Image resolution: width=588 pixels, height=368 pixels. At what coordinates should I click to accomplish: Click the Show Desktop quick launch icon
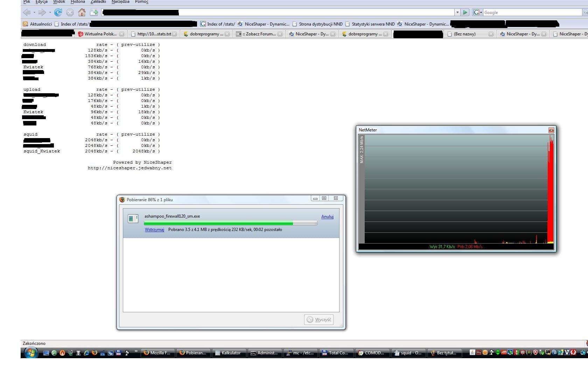tap(46, 353)
